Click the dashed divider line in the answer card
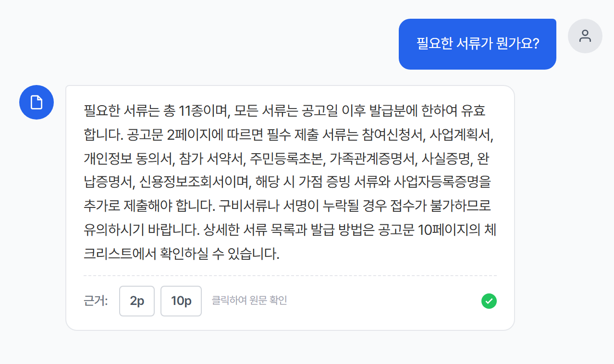 click(291, 276)
